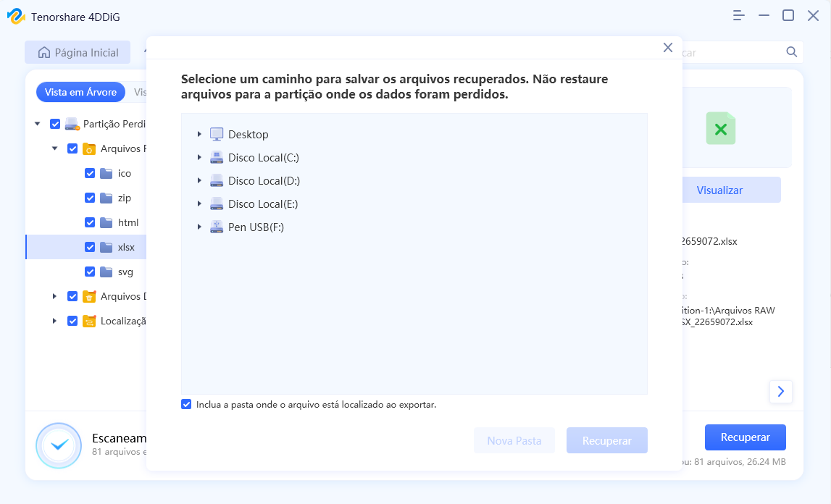Click the Nova Pasta button
Viewport: 831px width, 504px height.
click(x=514, y=440)
